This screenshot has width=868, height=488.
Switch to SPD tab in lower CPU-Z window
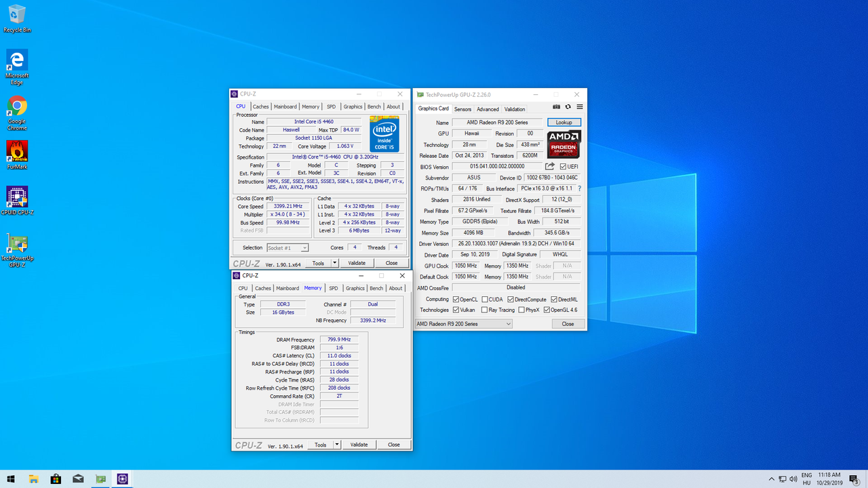pyautogui.click(x=333, y=288)
